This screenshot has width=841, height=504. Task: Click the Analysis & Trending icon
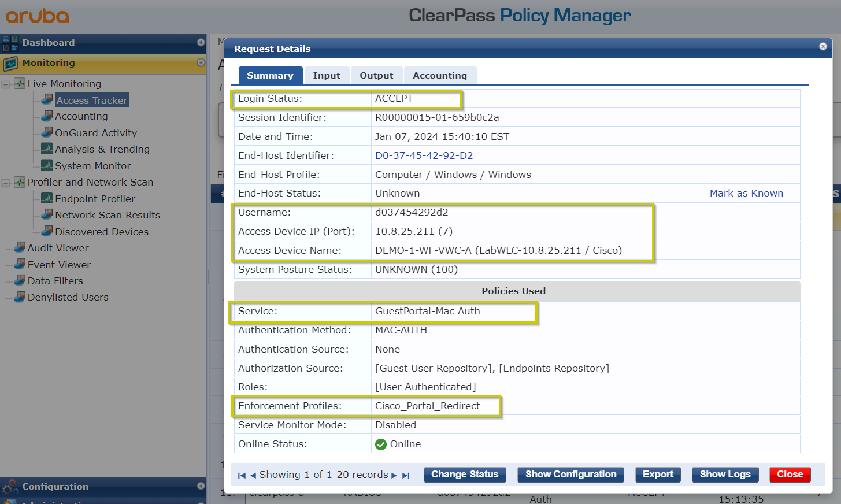(47, 149)
